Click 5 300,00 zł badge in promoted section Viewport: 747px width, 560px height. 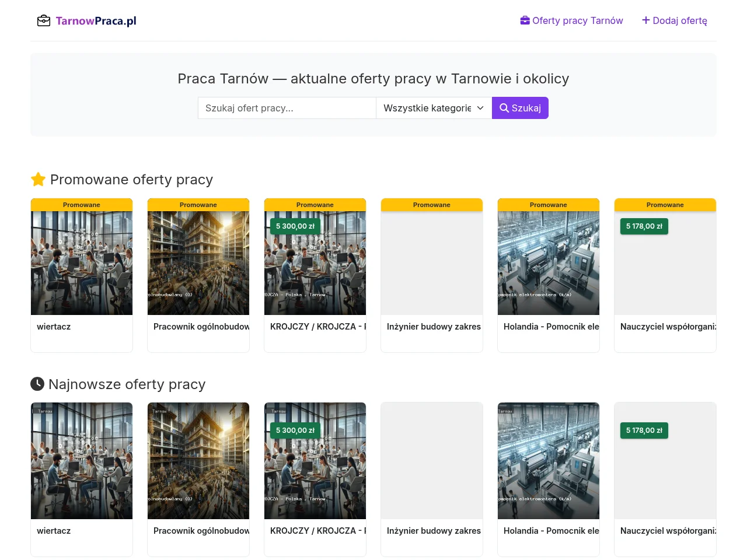click(x=295, y=226)
